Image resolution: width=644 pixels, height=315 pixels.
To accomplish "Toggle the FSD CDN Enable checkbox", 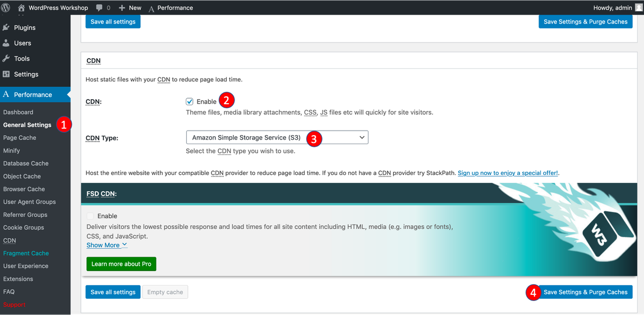I will 90,216.
